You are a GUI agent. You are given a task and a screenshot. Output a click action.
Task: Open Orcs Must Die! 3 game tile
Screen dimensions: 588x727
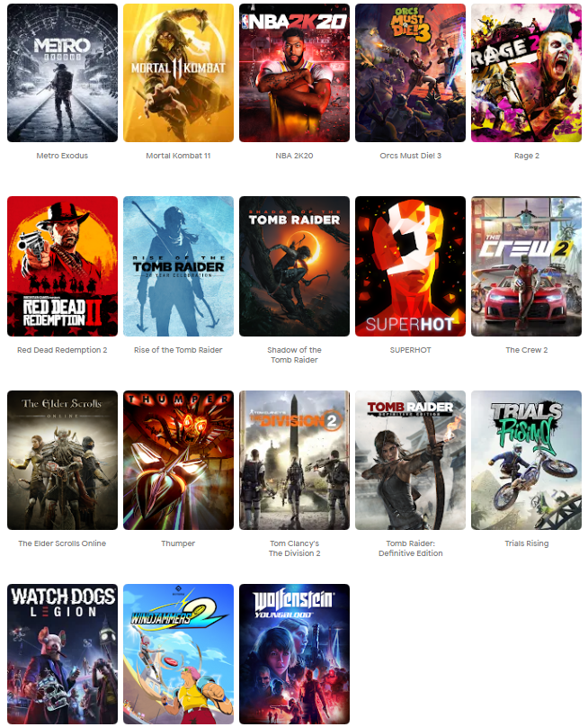(x=410, y=73)
